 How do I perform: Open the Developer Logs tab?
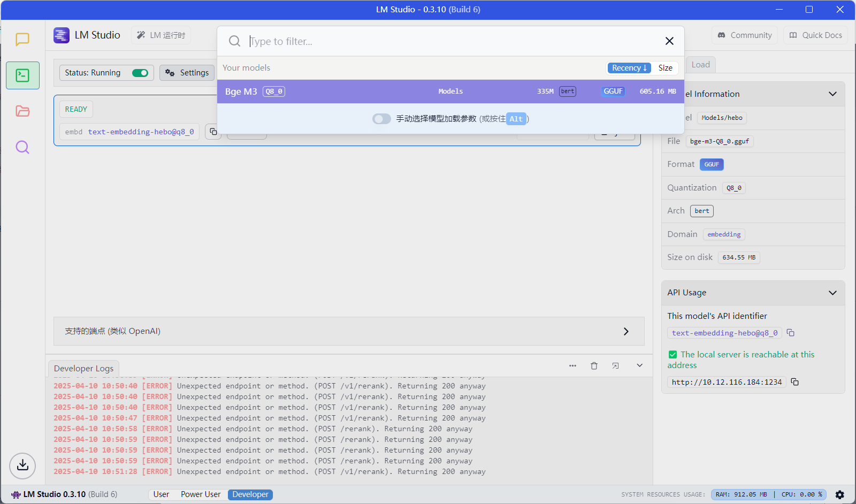tap(83, 369)
